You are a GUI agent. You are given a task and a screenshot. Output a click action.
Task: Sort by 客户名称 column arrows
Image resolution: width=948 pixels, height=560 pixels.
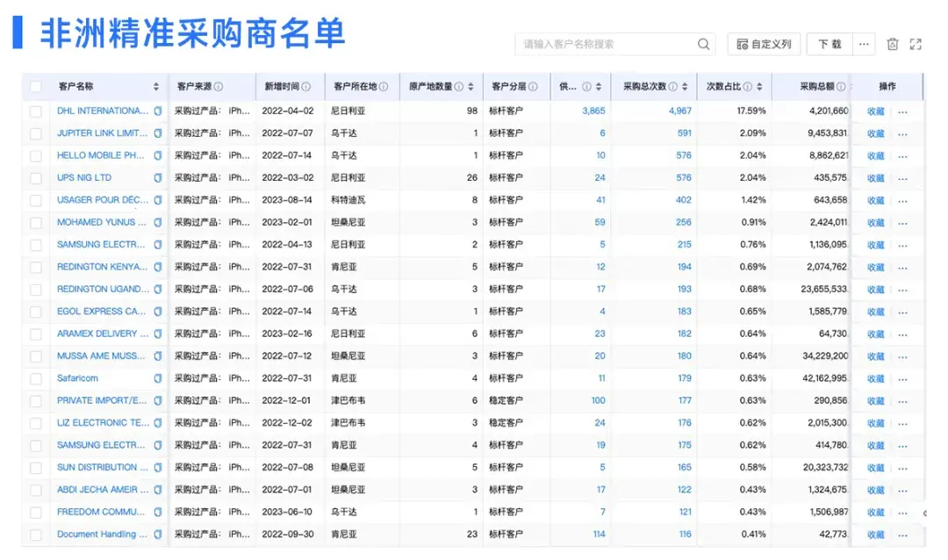pyautogui.click(x=156, y=87)
